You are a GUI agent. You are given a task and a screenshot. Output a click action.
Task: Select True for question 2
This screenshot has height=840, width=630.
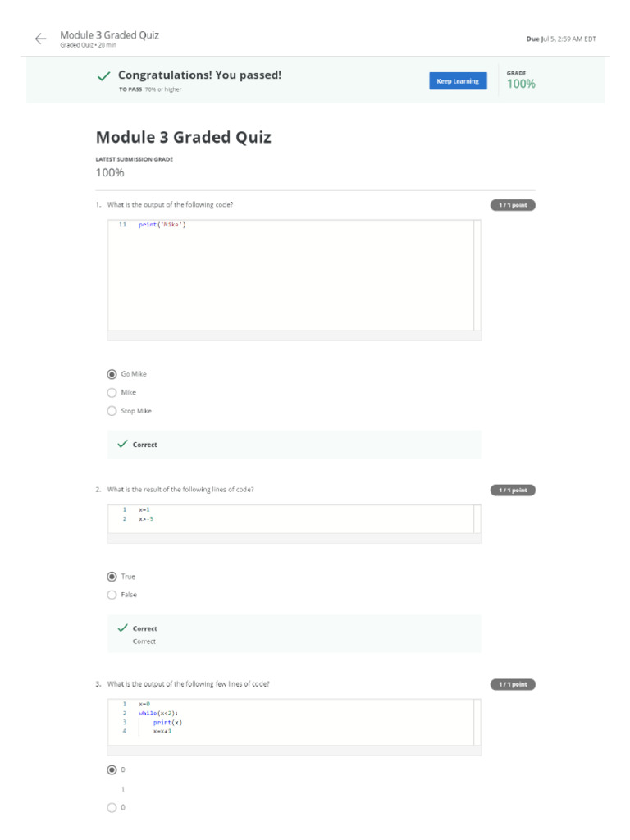click(x=112, y=577)
